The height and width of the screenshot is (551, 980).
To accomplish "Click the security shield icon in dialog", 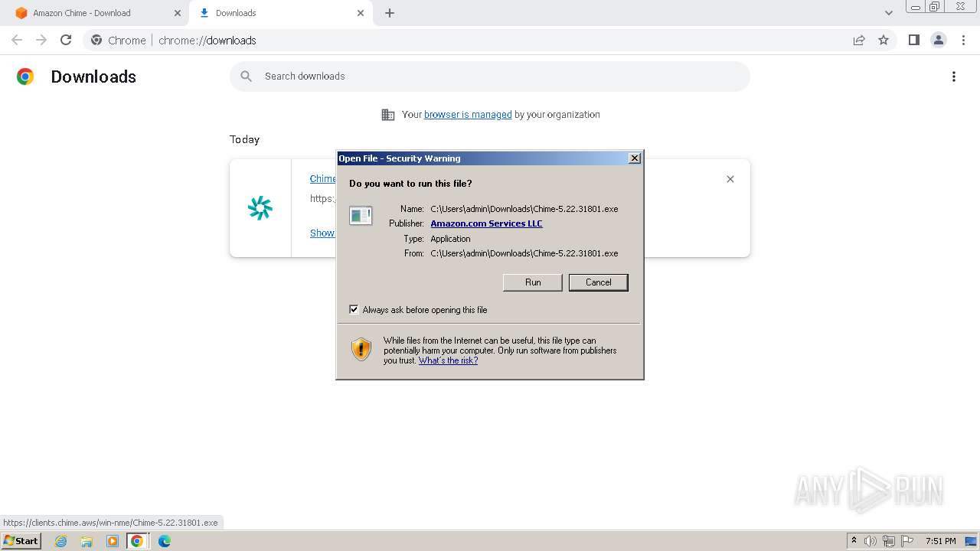I will coord(361,349).
